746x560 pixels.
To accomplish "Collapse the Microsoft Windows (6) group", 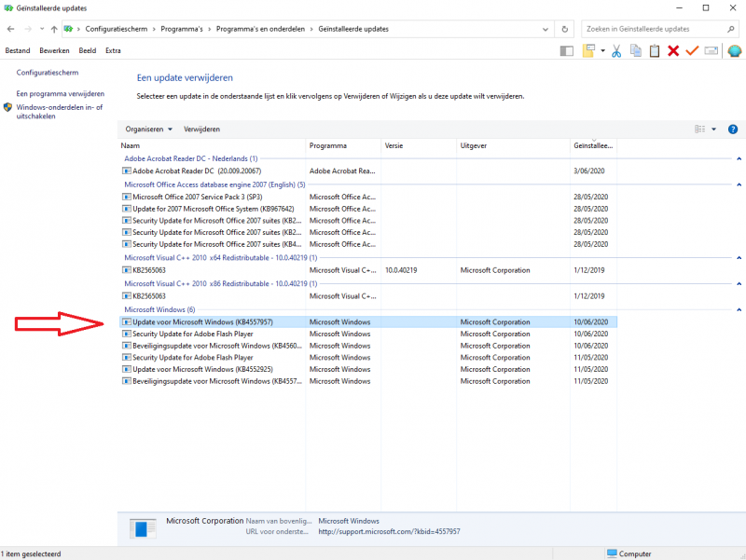I will [739, 309].
